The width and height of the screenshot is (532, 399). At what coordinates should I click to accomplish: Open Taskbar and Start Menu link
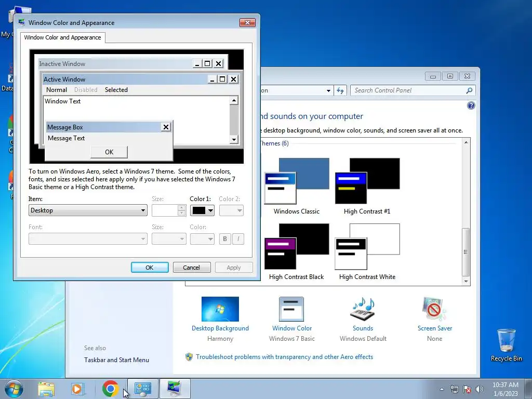[116, 360]
